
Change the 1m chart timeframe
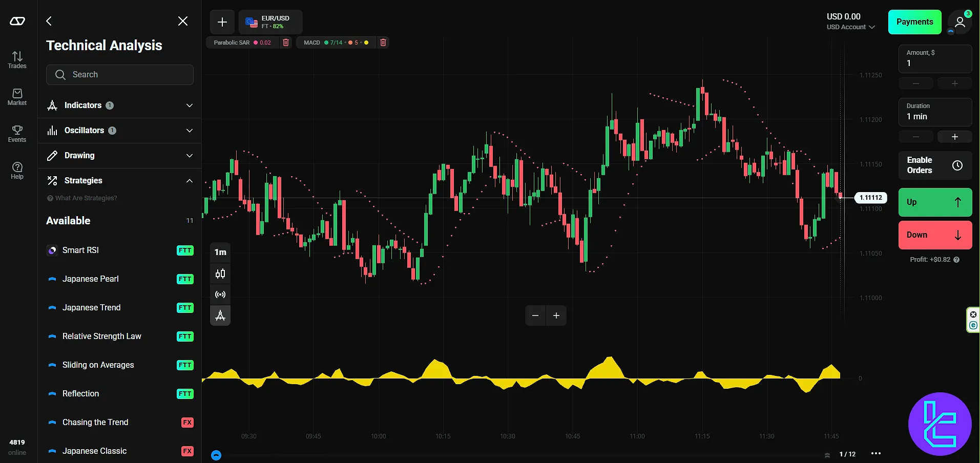(220, 252)
